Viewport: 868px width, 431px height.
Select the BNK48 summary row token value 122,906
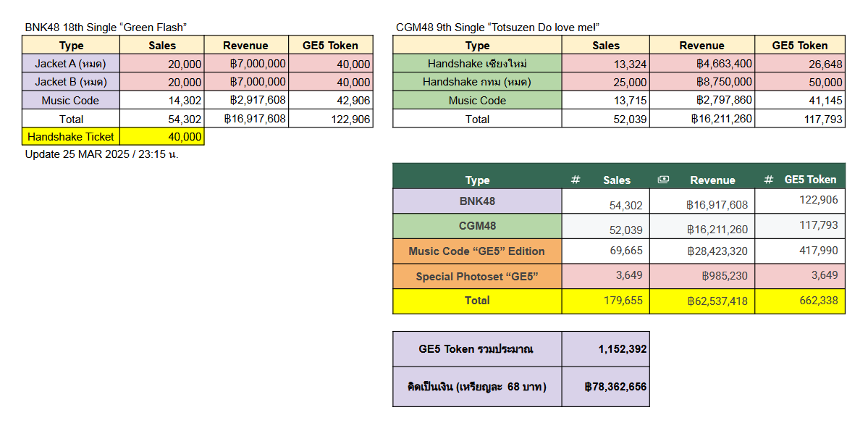pos(801,201)
